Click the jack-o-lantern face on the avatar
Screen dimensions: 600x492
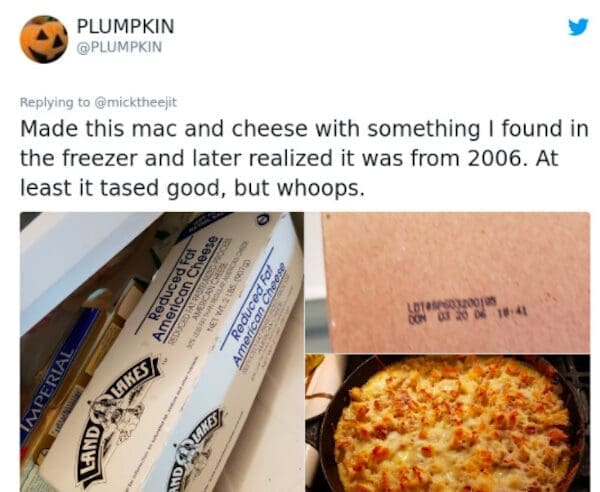click(x=45, y=40)
